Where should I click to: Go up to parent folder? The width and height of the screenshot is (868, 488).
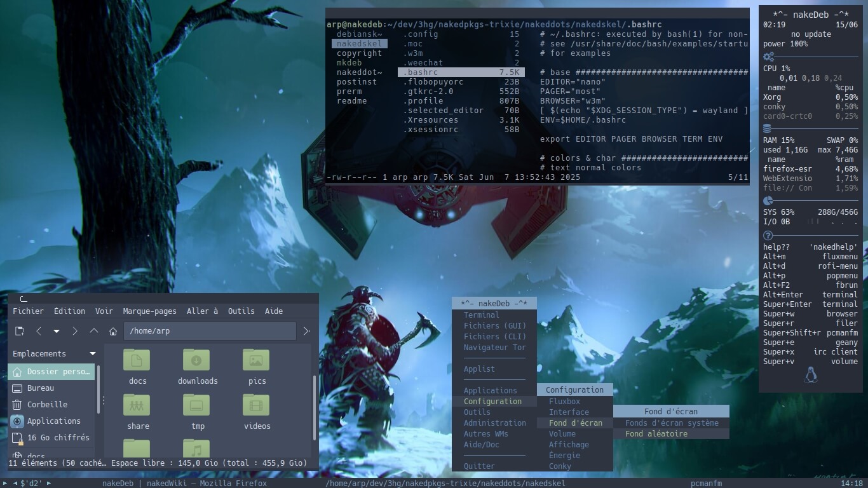94,331
